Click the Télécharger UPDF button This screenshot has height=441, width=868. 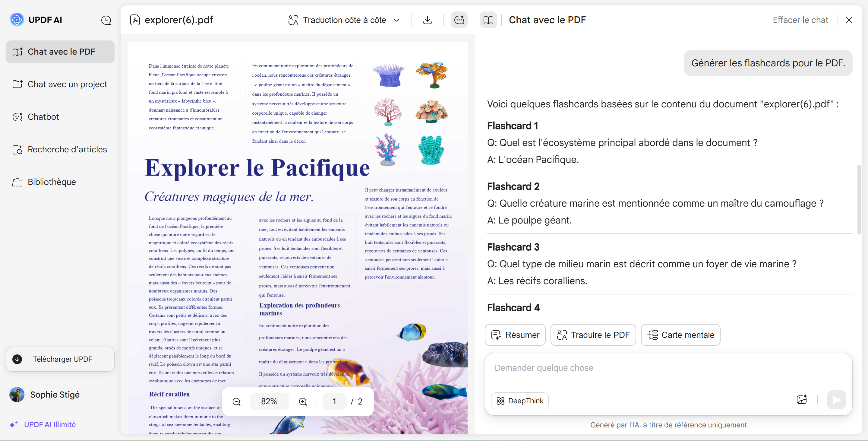[x=60, y=360]
